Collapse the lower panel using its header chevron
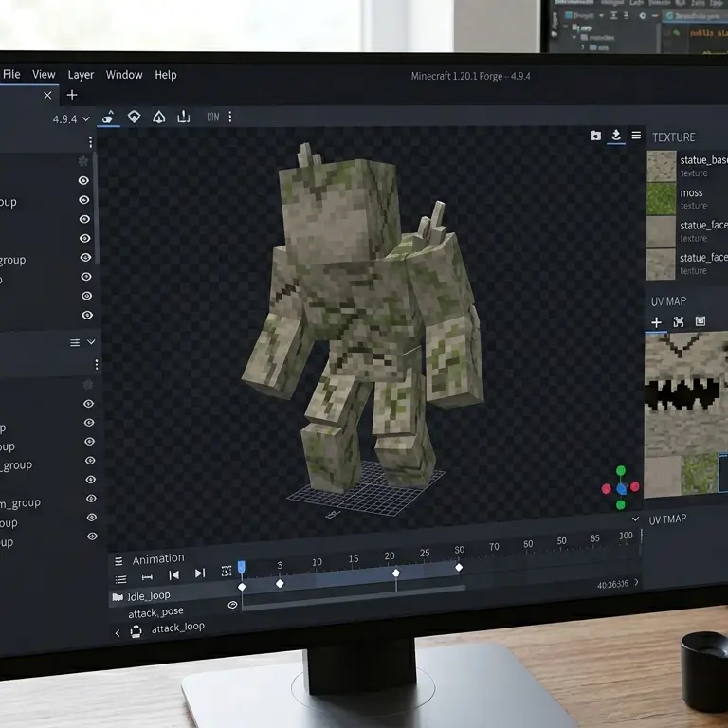Image resolution: width=728 pixels, height=728 pixels. (x=91, y=341)
